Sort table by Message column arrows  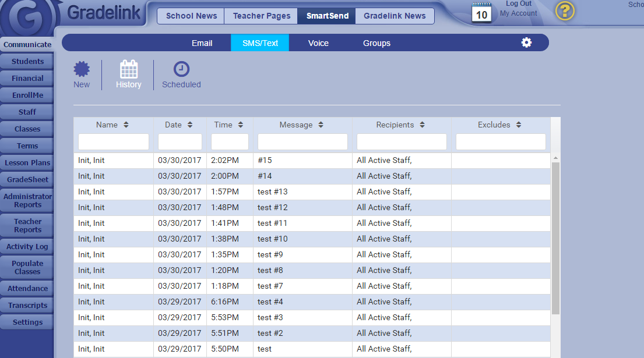321,125
